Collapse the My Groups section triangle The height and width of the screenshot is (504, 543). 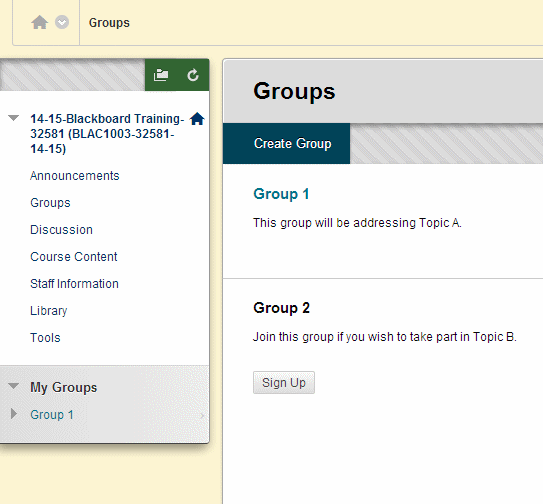(14, 386)
